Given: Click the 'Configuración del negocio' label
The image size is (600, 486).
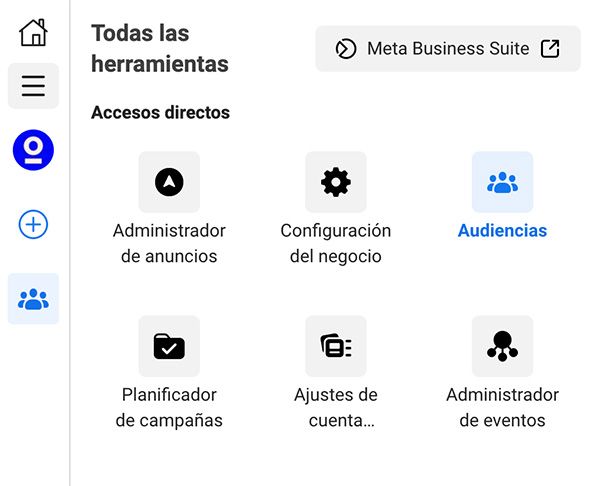Looking at the screenshot, I should pos(336,243).
